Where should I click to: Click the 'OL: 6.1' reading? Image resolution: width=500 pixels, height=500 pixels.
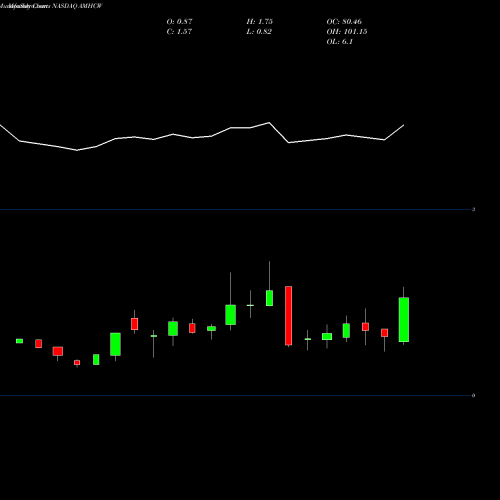[x=340, y=42]
